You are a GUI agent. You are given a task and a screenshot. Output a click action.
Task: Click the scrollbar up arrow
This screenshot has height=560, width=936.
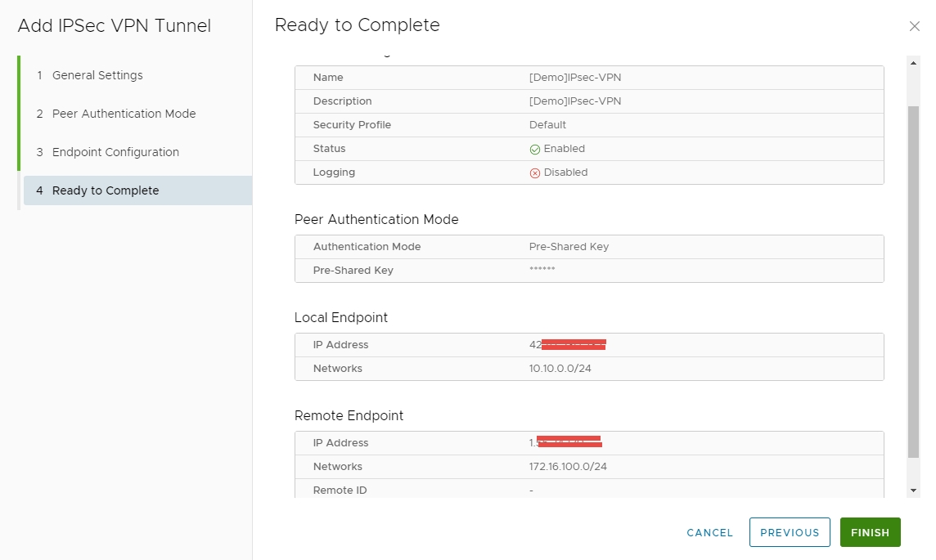tap(914, 62)
